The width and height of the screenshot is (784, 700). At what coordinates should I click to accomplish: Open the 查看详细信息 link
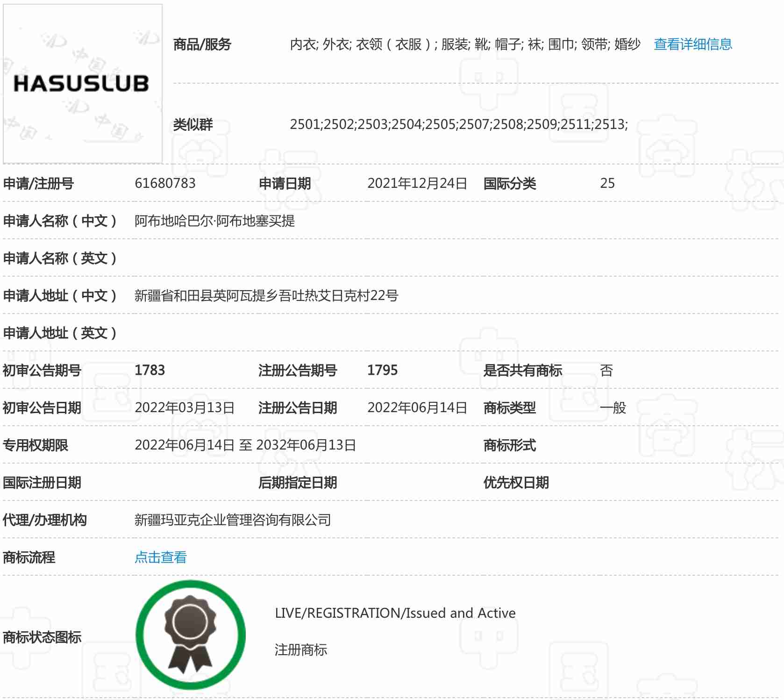692,44
